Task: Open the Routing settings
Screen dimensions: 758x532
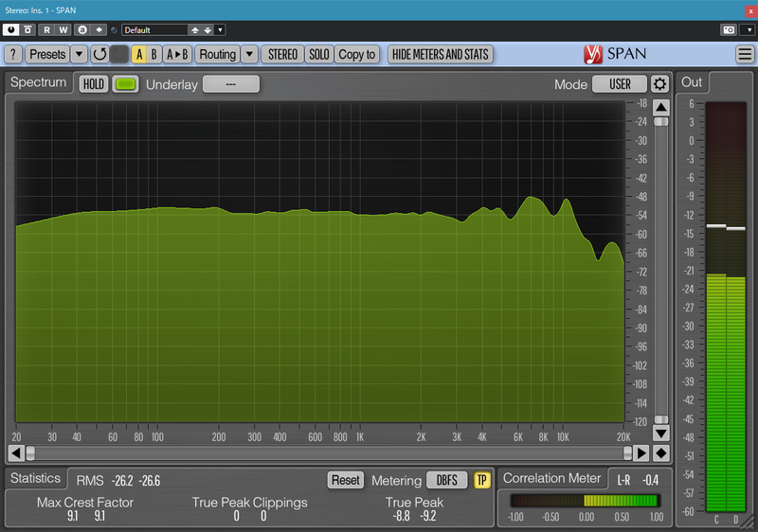Action: tap(218, 54)
